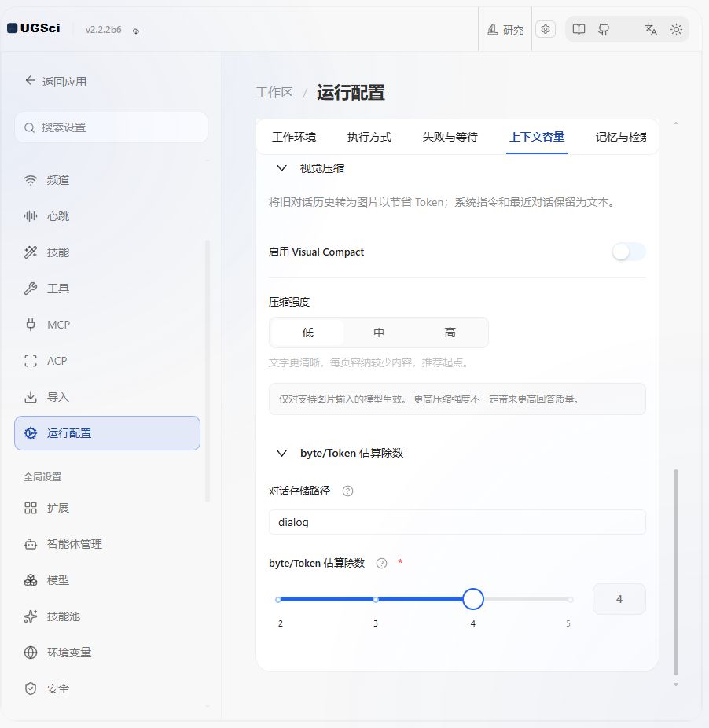Click the 运行配置 page title
Image resolution: width=709 pixels, height=728 pixels.
[351, 93]
